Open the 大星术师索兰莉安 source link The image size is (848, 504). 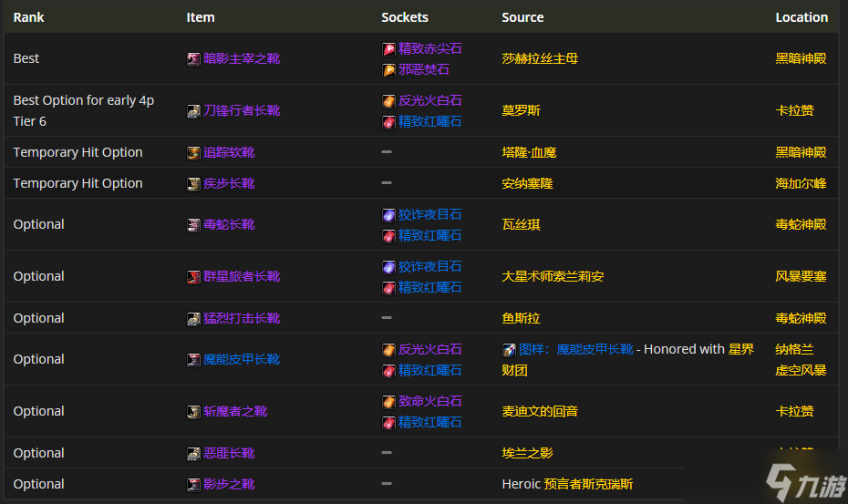553,276
